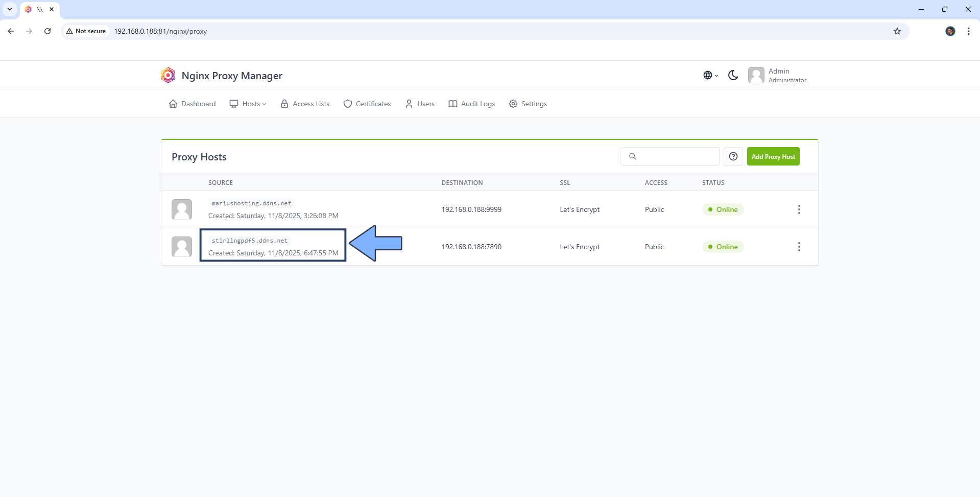Open the kebab menu for stirlingpdf5.ddns.net
The width and height of the screenshot is (980, 497).
pyautogui.click(x=799, y=247)
